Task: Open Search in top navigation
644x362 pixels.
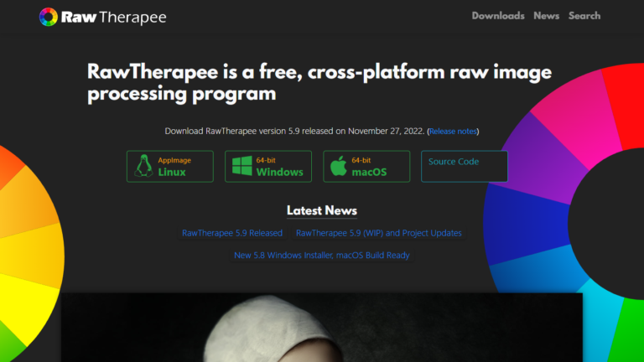Action: pyautogui.click(x=584, y=16)
